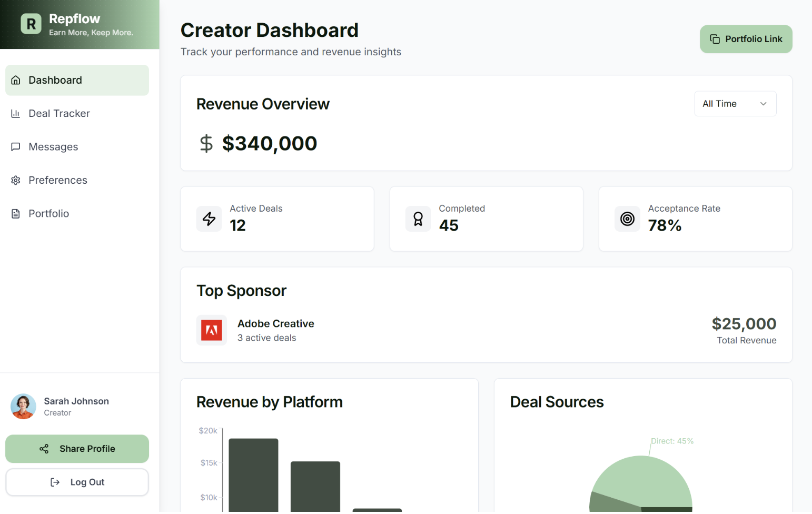Click the Deal Tracker chart icon

click(16, 114)
